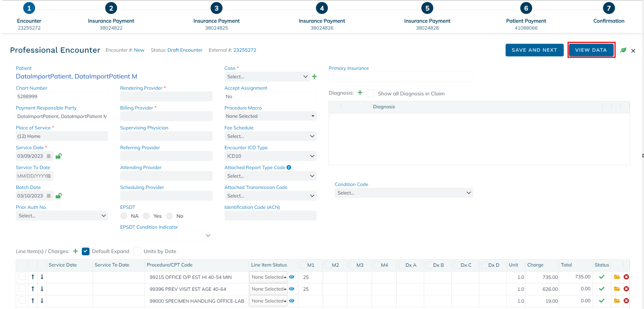This screenshot has height=309, width=644.
Task: Add a diagnosis with the green plus
Action: tap(360, 93)
